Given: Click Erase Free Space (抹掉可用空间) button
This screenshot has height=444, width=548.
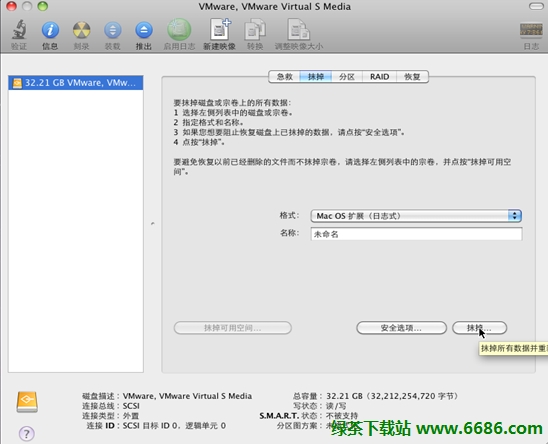Looking at the screenshot, I should pyautogui.click(x=232, y=328).
